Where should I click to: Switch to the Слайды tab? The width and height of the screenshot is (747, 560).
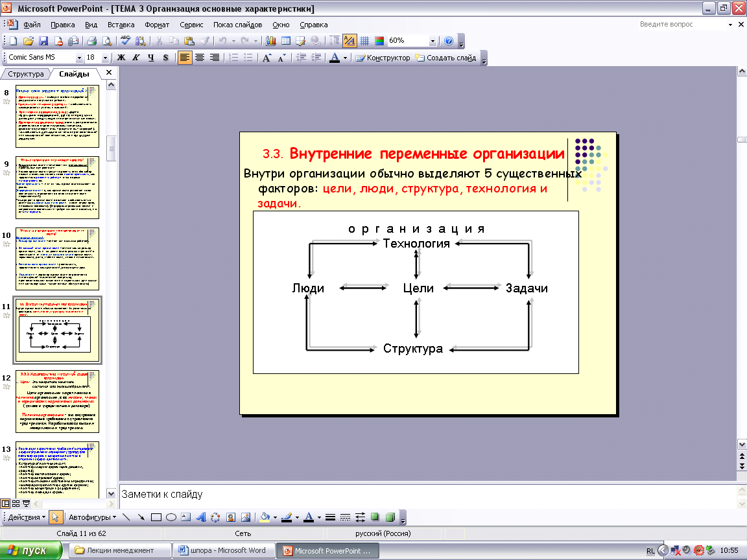(x=75, y=74)
